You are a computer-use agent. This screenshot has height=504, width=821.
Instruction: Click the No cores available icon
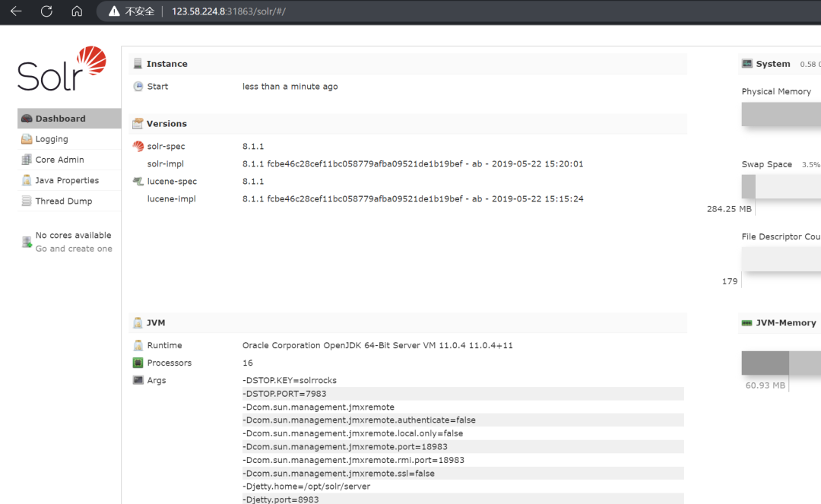coord(27,242)
